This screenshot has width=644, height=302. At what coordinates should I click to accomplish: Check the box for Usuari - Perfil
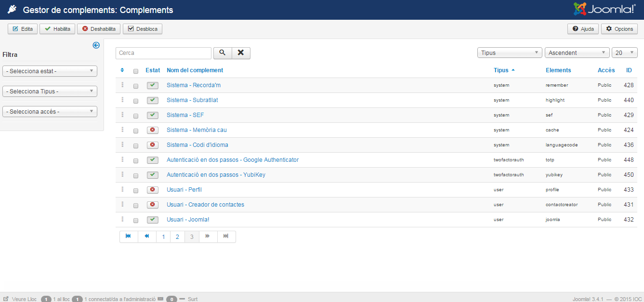136,190
